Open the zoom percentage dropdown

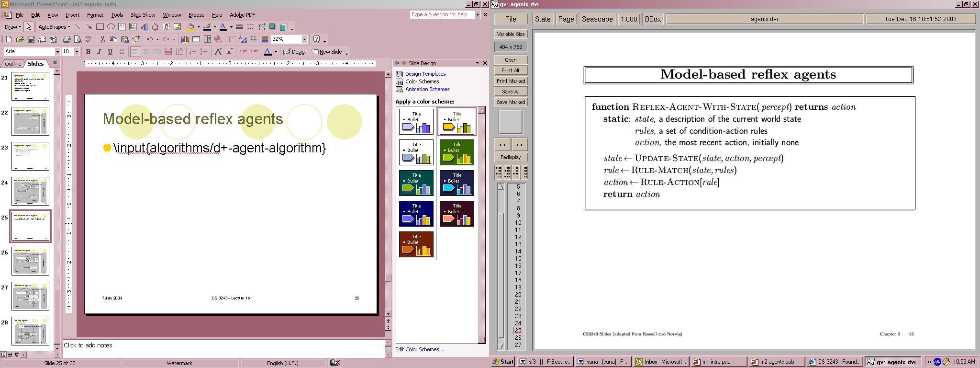[304, 39]
